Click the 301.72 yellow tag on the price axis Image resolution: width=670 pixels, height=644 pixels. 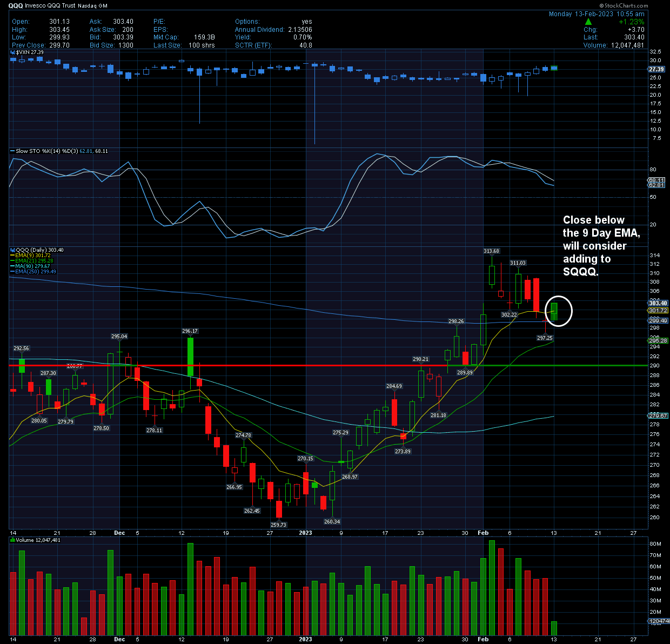click(658, 311)
